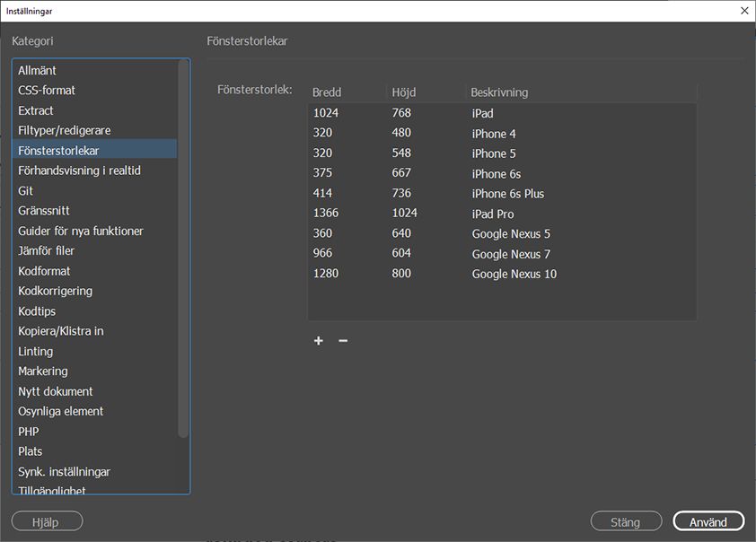Select CSS-format category
Screen dimensions: 756x542
point(94,90)
